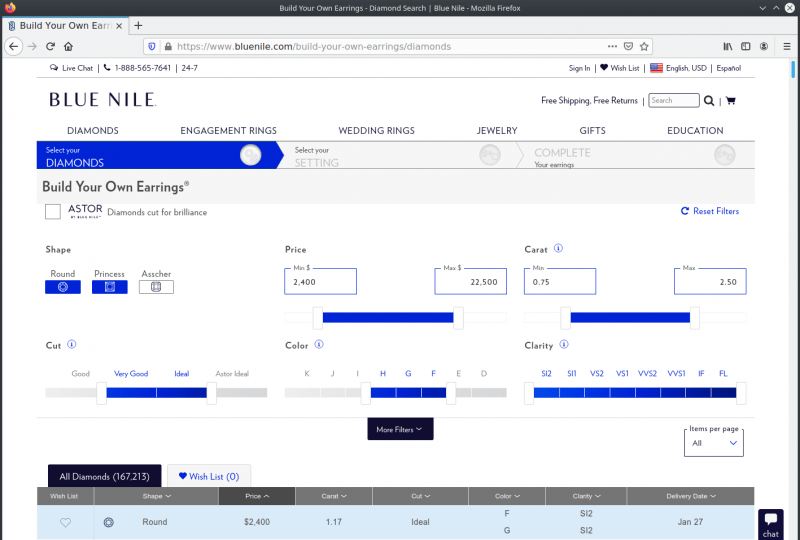Select the Very Good cut option
The image size is (800, 540).
click(x=131, y=374)
